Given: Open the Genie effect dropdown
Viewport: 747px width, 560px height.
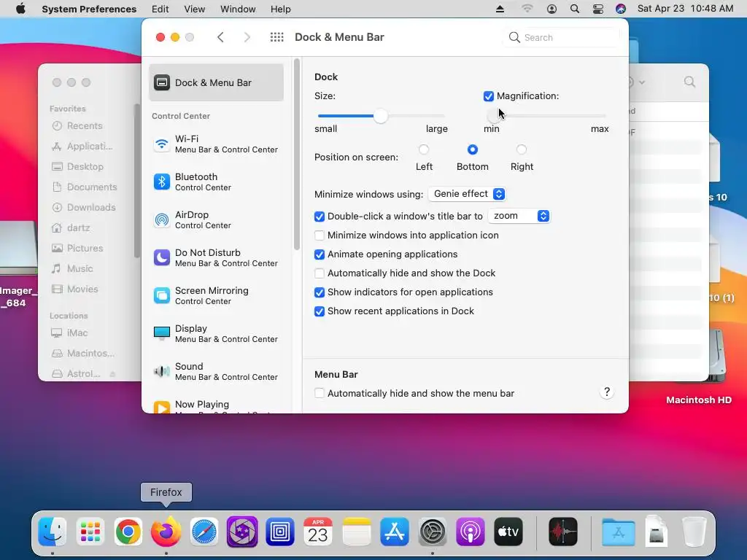Looking at the screenshot, I should (x=467, y=194).
